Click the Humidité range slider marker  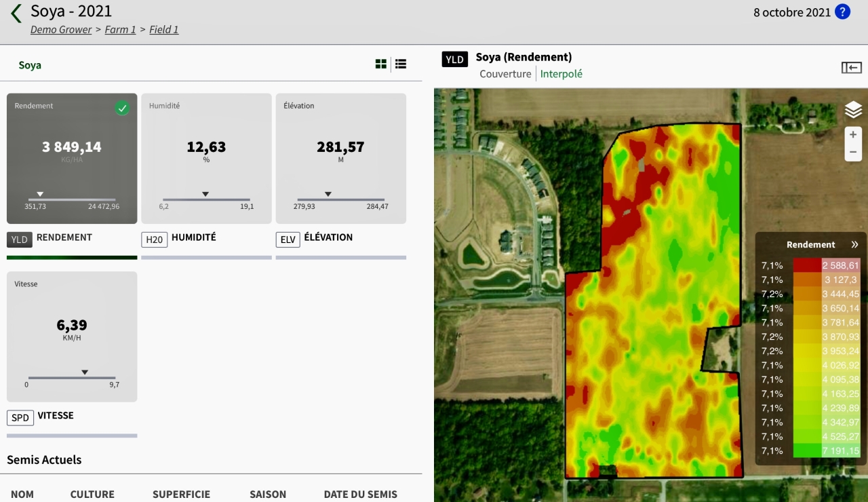pyautogui.click(x=205, y=194)
